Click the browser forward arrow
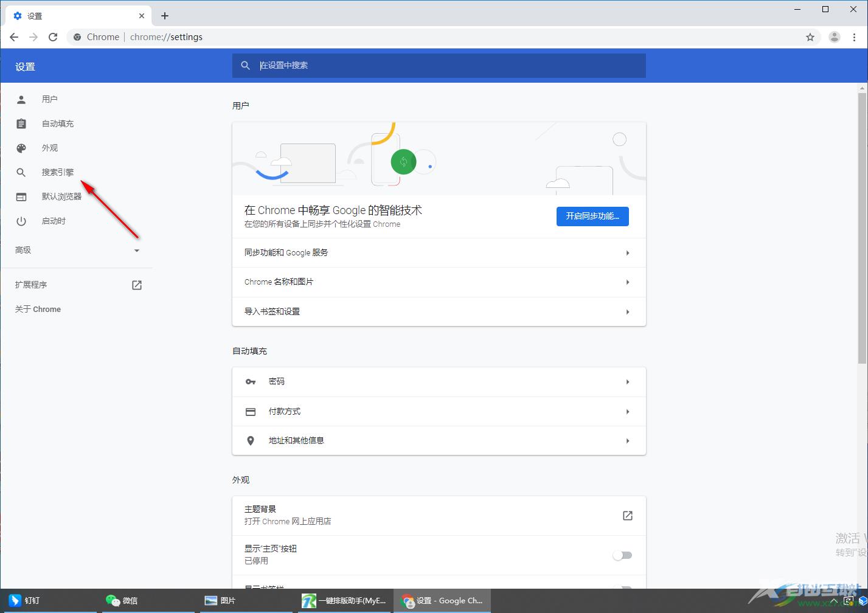This screenshot has height=613, width=868. [33, 37]
